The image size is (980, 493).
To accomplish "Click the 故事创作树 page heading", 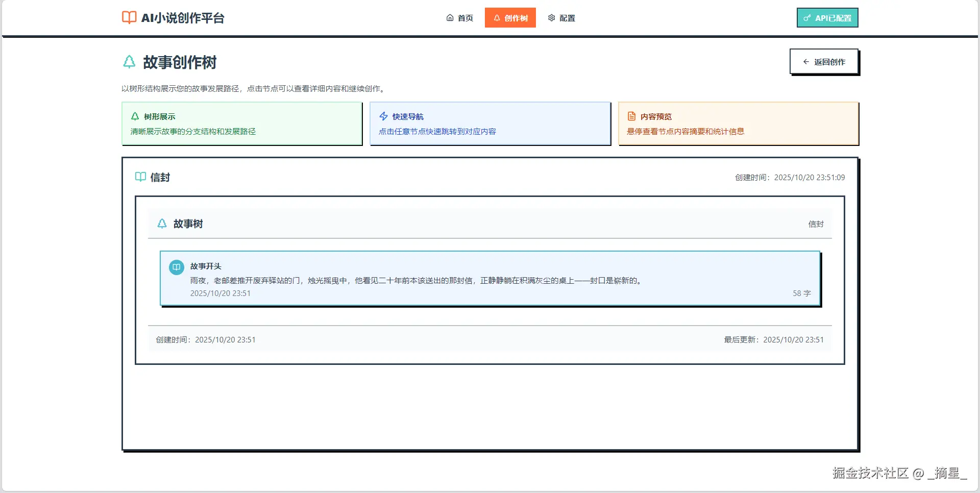I will [180, 62].
